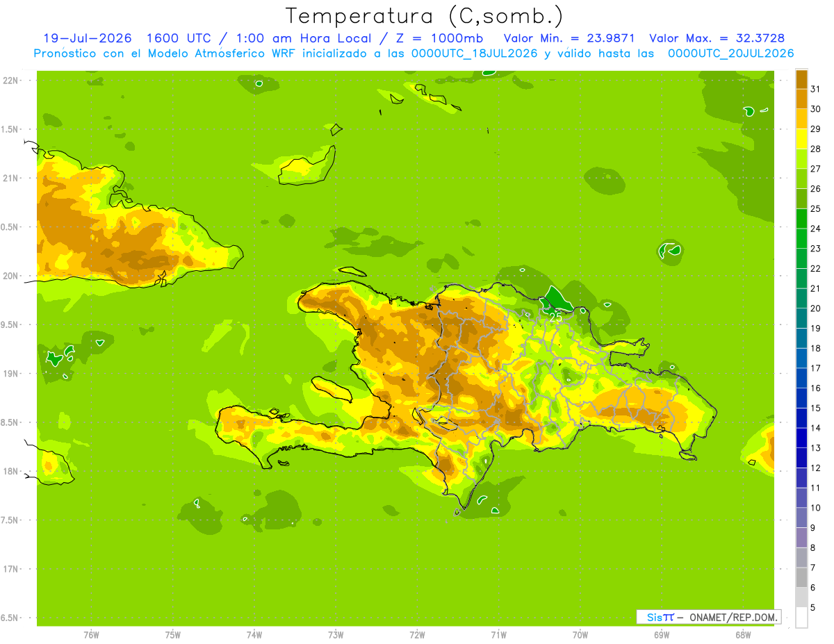Click the "19N" latitude axis label
The width and height of the screenshot is (834, 644).
[x=10, y=374]
